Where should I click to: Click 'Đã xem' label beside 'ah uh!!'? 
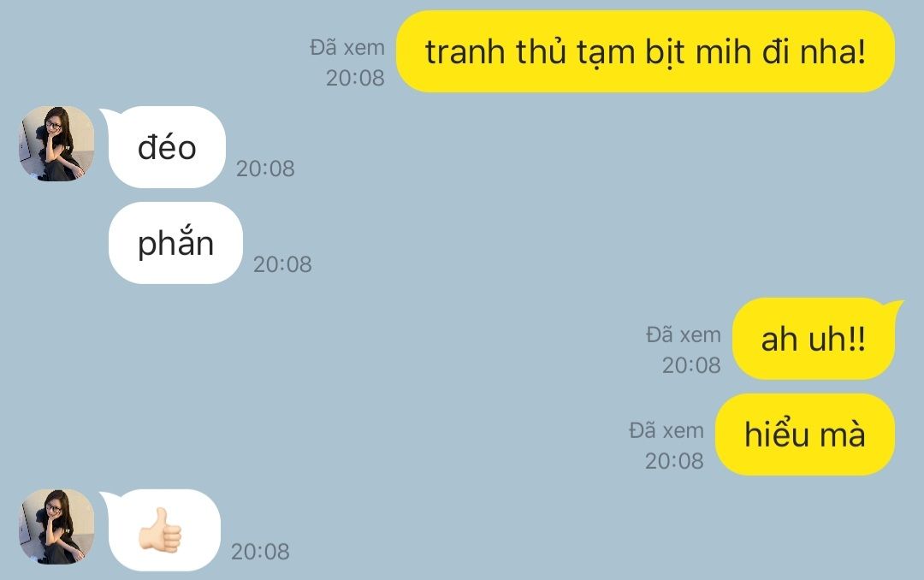[684, 335]
